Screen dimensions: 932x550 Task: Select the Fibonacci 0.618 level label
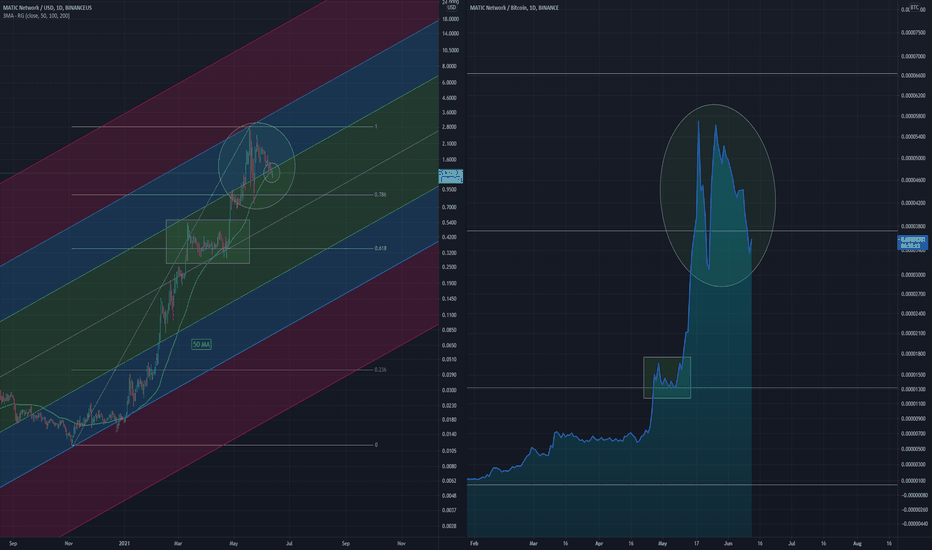pos(380,248)
